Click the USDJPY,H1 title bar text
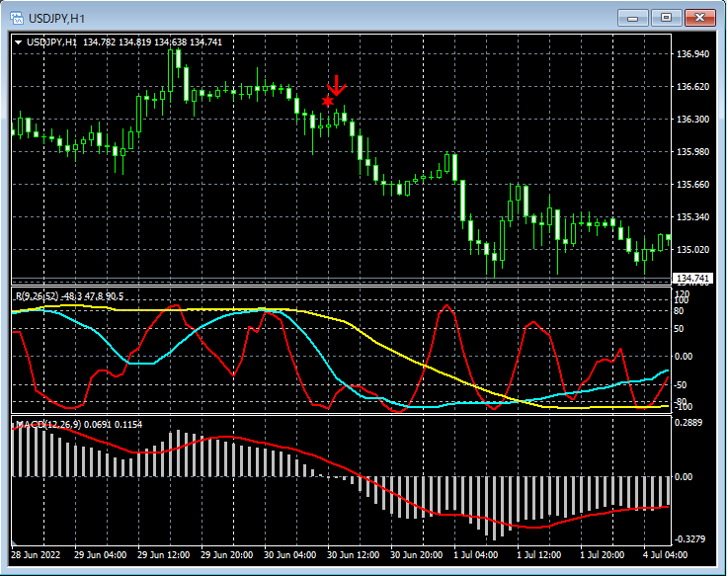The image size is (728, 576). [58, 17]
